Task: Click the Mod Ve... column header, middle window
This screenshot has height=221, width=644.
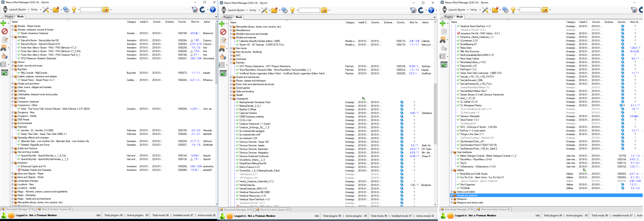Action: (414, 22)
